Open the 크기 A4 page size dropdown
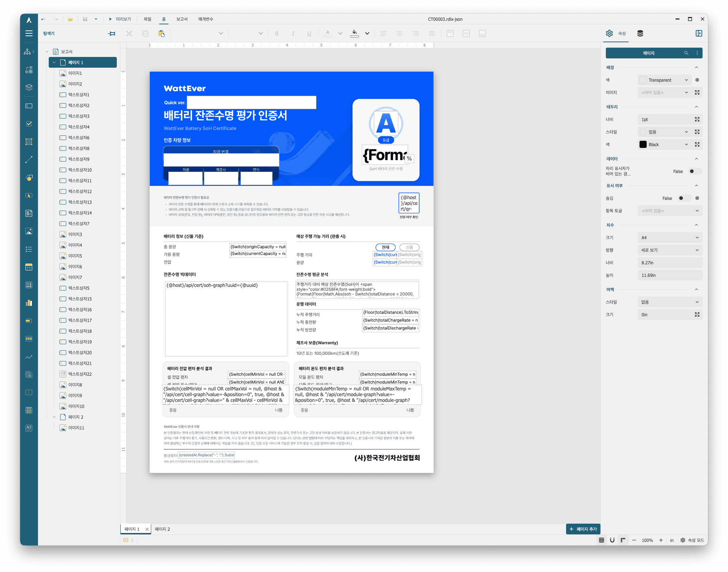This screenshot has width=728, height=572. (670, 237)
